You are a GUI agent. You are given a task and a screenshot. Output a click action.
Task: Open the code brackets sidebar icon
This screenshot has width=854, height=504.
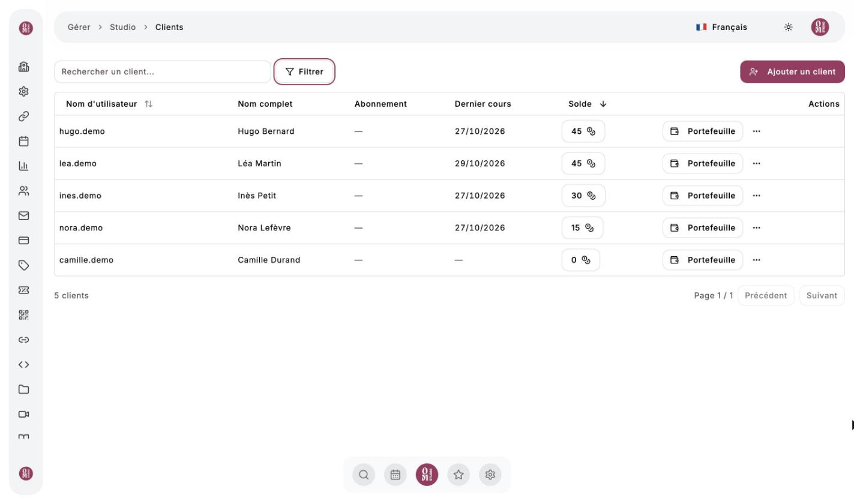click(x=24, y=364)
